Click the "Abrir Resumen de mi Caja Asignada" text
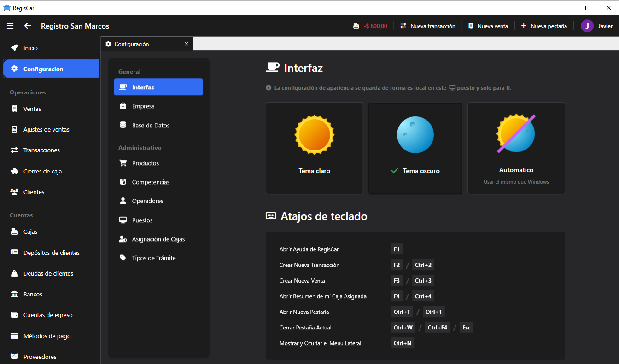 [x=323, y=296]
